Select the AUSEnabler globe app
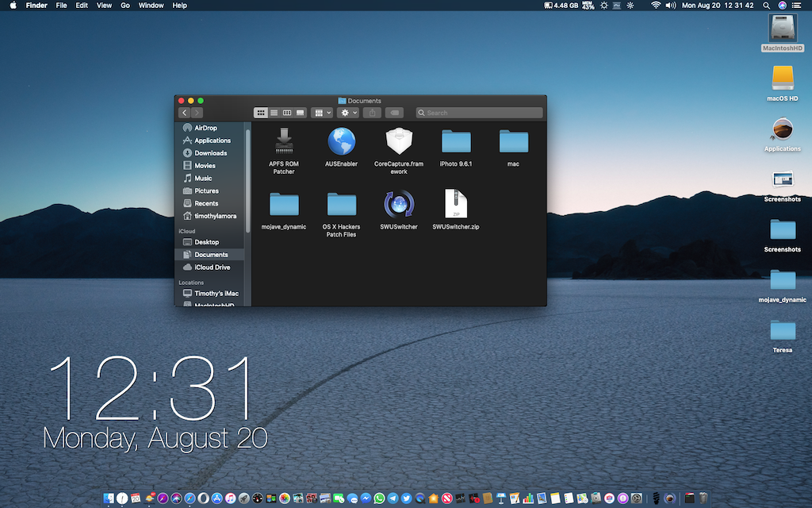This screenshot has height=508, width=812. (341, 148)
